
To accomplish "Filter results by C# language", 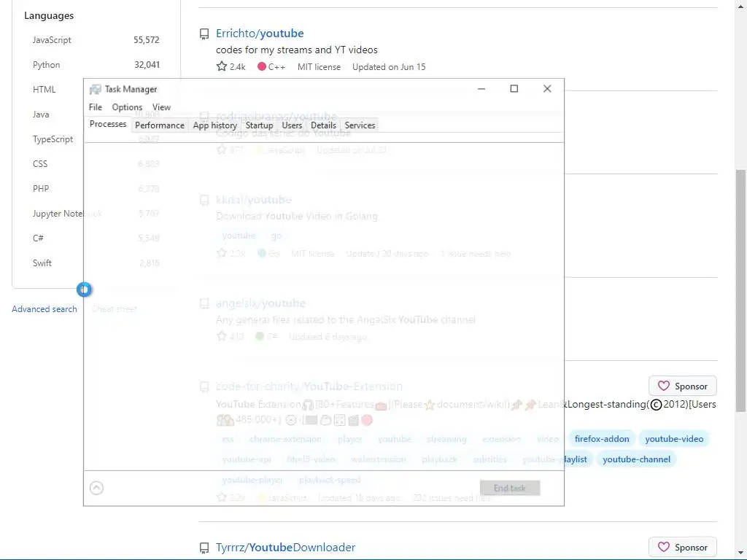I will [x=38, y=238].
